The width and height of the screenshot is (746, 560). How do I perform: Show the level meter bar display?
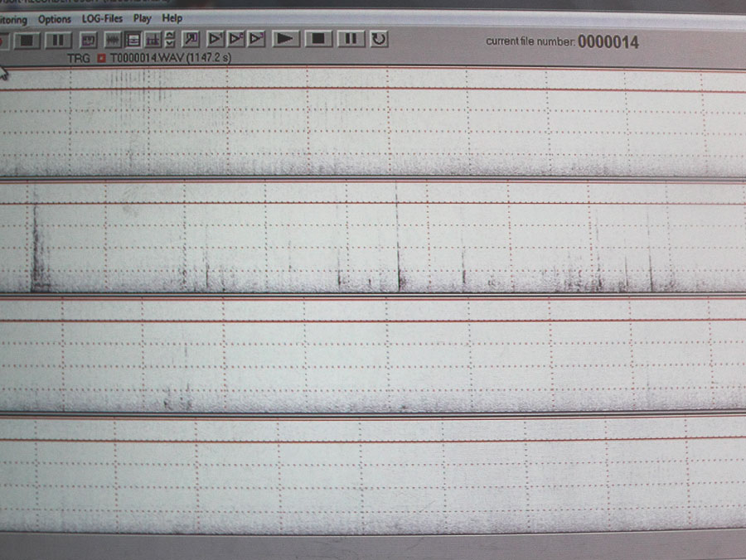[x=153, y=40]
